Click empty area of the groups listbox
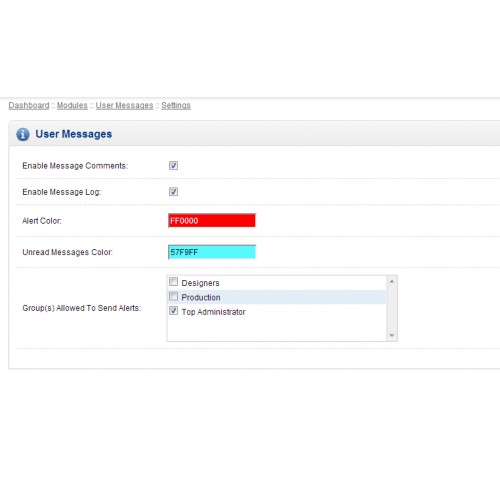500x500 pixels. [x=277, y=329]
